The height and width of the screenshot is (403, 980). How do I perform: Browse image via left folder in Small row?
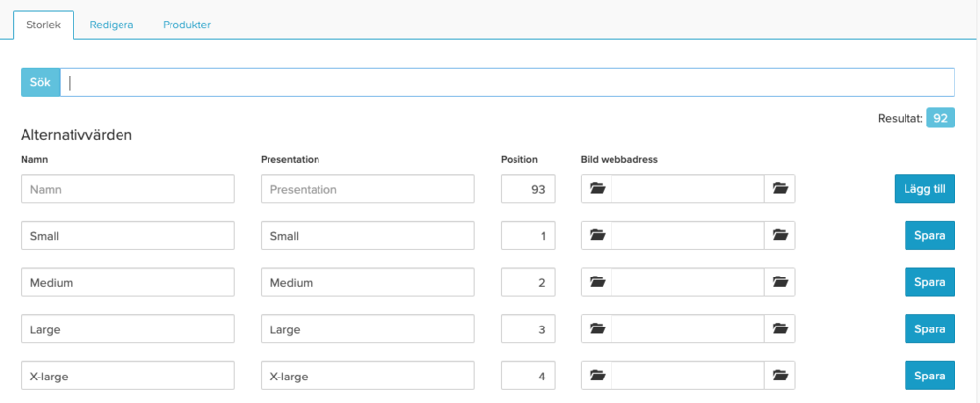point(597,235)
